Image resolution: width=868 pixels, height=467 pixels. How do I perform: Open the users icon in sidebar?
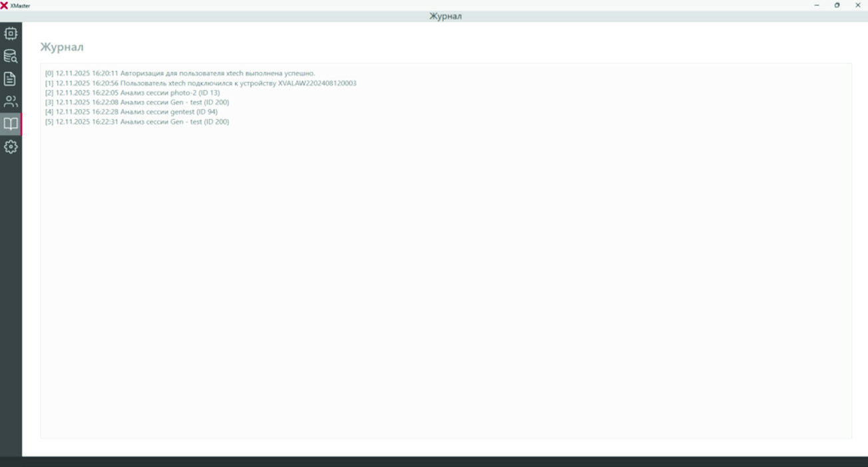click(11, 102)
